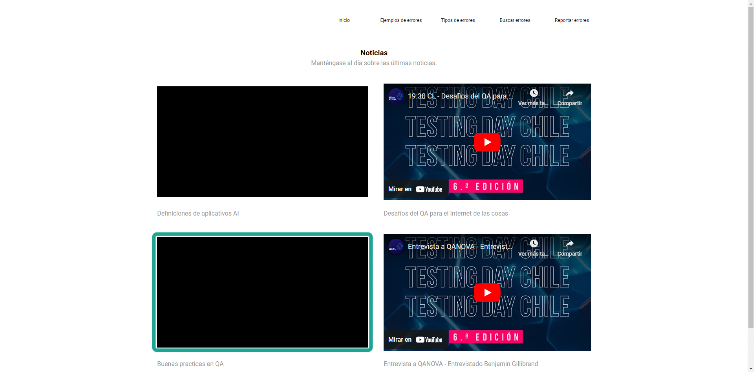754x372 pixels.
Task: Click the 'Entrevista a QANOVA' video title link
Action: 460,246
